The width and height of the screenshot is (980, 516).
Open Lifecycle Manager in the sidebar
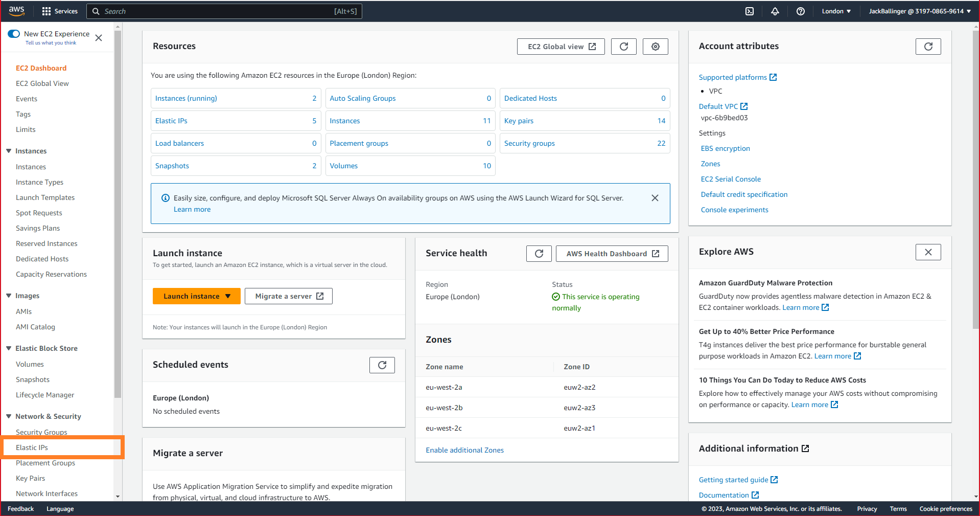[x=45, y=395]
